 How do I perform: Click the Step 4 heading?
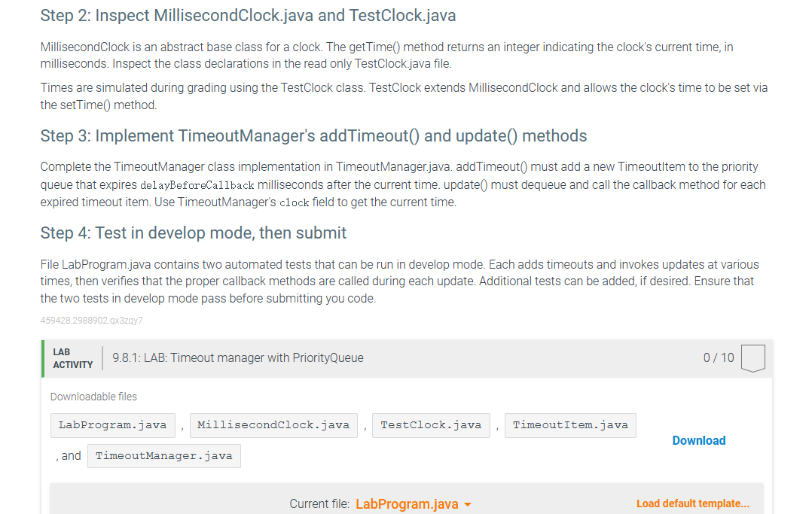click(193, 233)
